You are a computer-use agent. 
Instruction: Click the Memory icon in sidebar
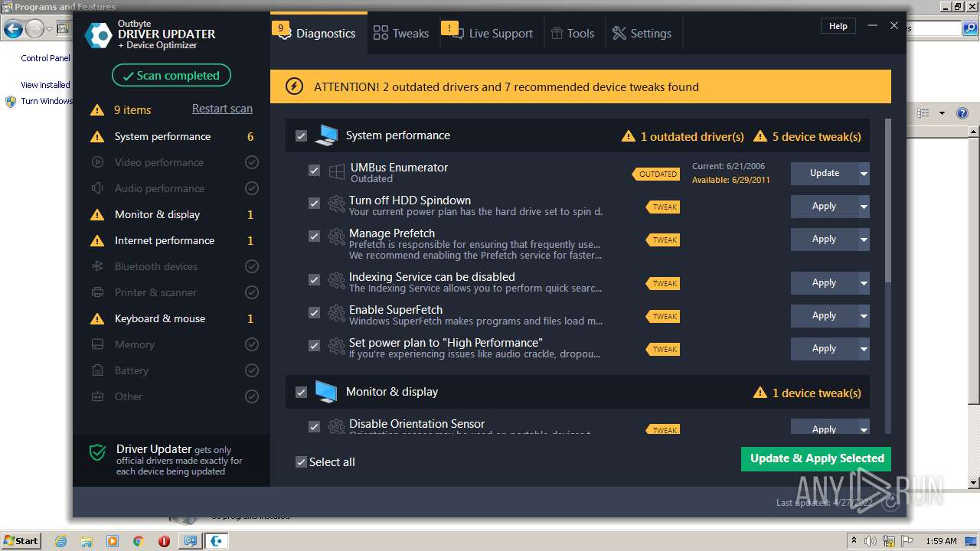pos(97,344)
